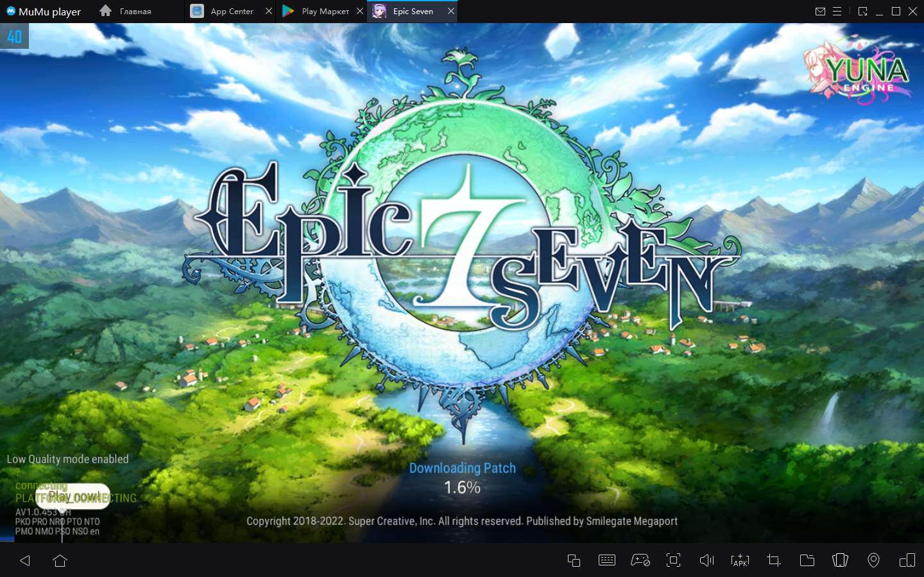Click the Low Quality mode enabled text

click(x=67, y=459)
